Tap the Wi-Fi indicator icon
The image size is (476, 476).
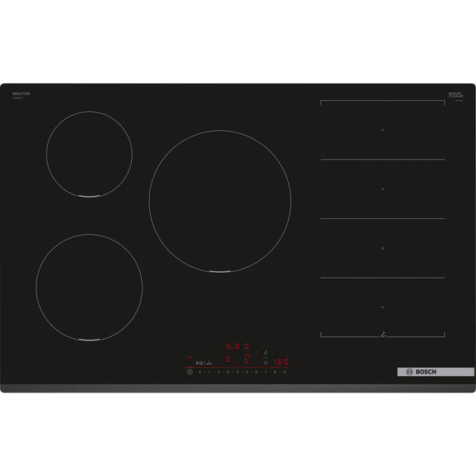click(190, 358)
